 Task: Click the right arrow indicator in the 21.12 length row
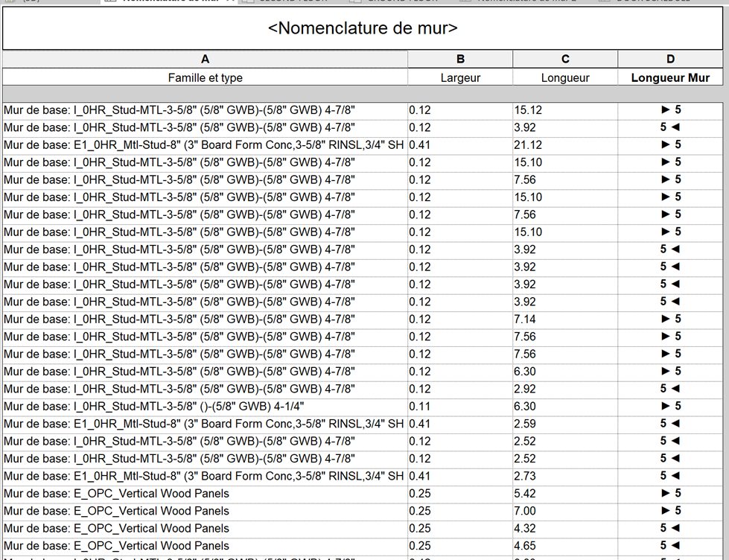point(666,144)
